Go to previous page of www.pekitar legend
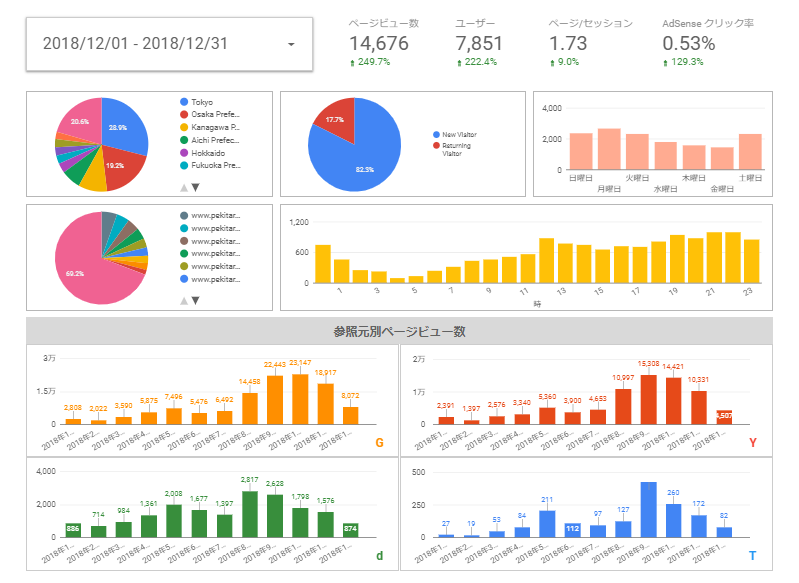The image size is (799, 583). tap(184, 301)
